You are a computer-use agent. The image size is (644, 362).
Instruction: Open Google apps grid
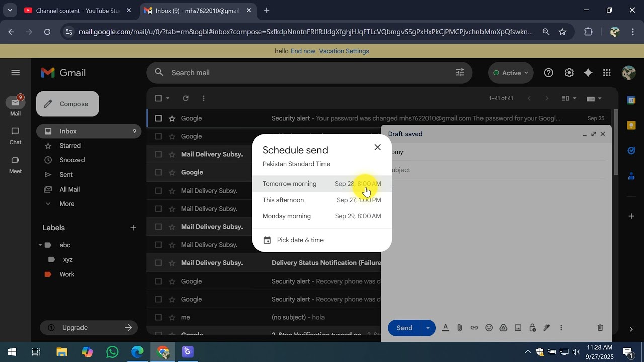tap(607, 73)
